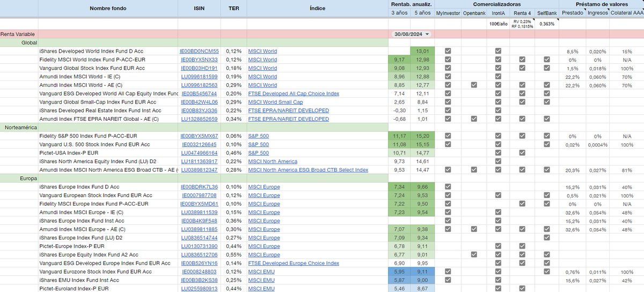Select the 100€/año IronIA fee cell
The width and height of the screenshot is (644, 292).
coord(498,24)
